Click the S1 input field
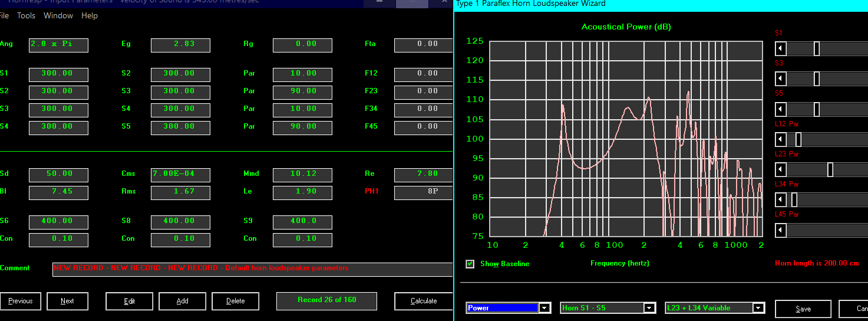Image resolution: width=868 pixels, height=321 pixels. (59, 75)
